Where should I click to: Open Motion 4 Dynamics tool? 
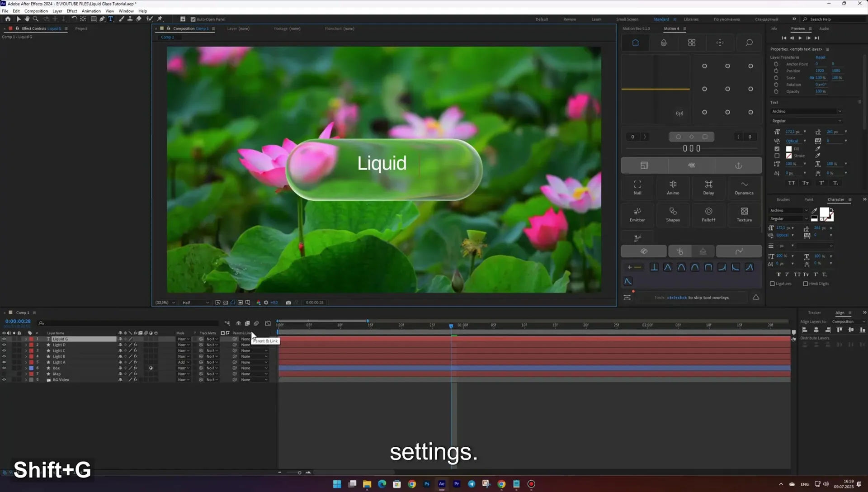point(744,187)
